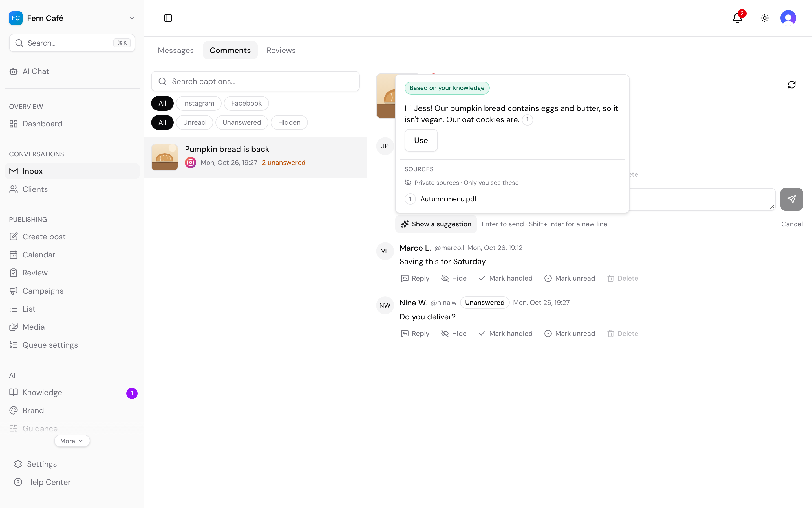Show only Unanswered comments

[242, 123]
